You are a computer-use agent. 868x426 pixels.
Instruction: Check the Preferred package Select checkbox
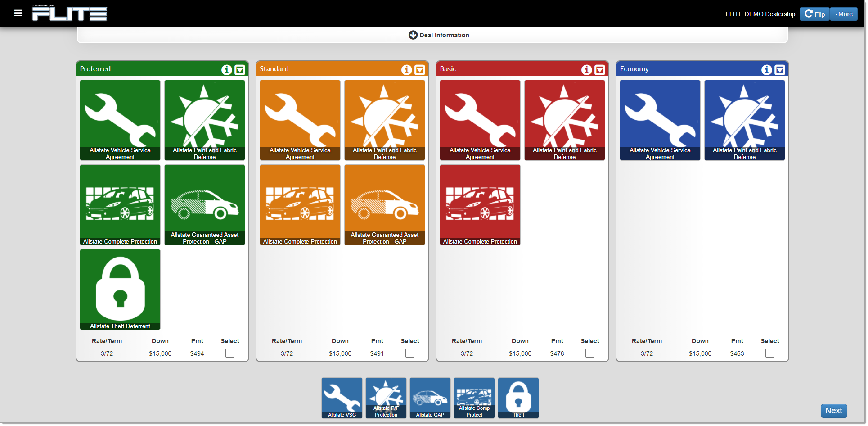click(x=230, y=353)
